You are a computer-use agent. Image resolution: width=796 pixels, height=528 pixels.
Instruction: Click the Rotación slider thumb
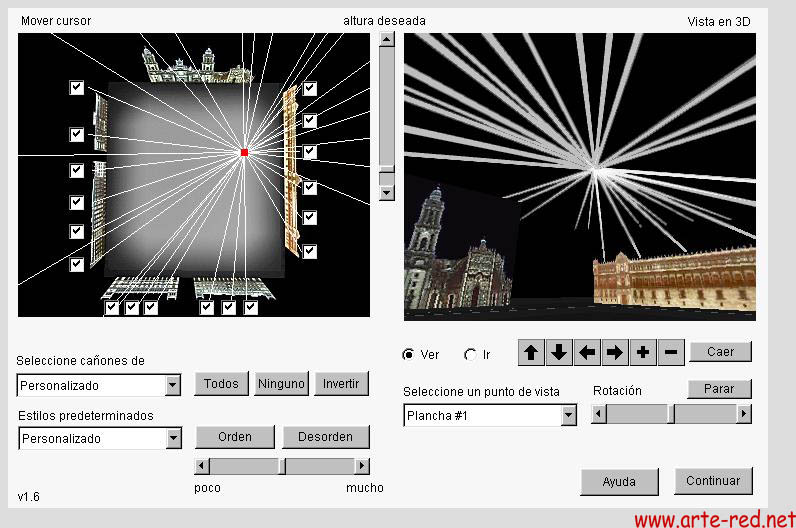click(671, 413)
